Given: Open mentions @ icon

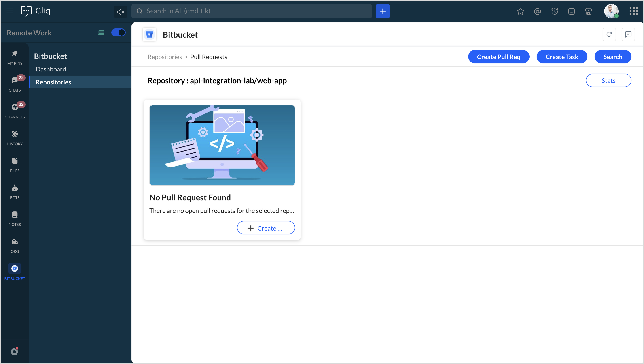Looking at the screenshot, I should 537,11.
